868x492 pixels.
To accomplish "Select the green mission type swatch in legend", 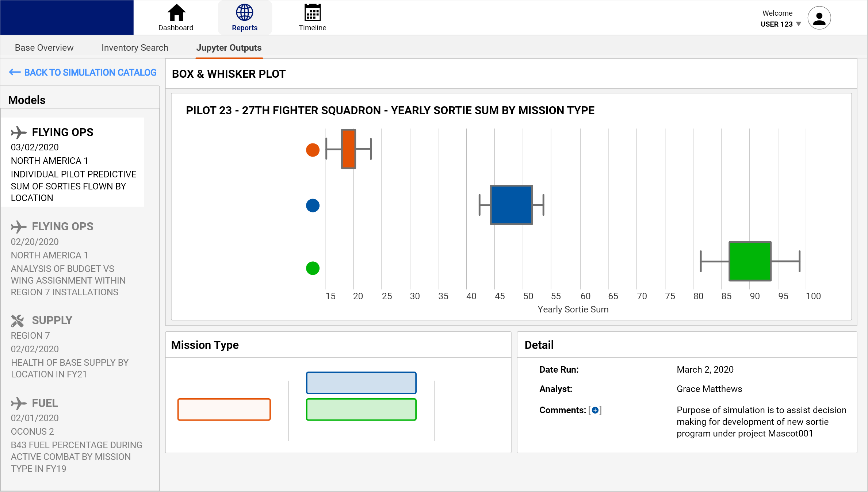I will pos(361,410).
